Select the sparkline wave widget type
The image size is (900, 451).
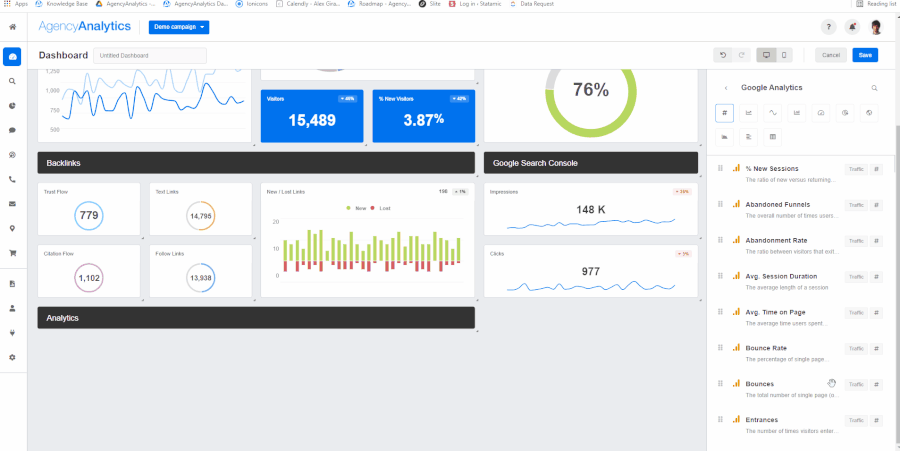pos(773,113)
